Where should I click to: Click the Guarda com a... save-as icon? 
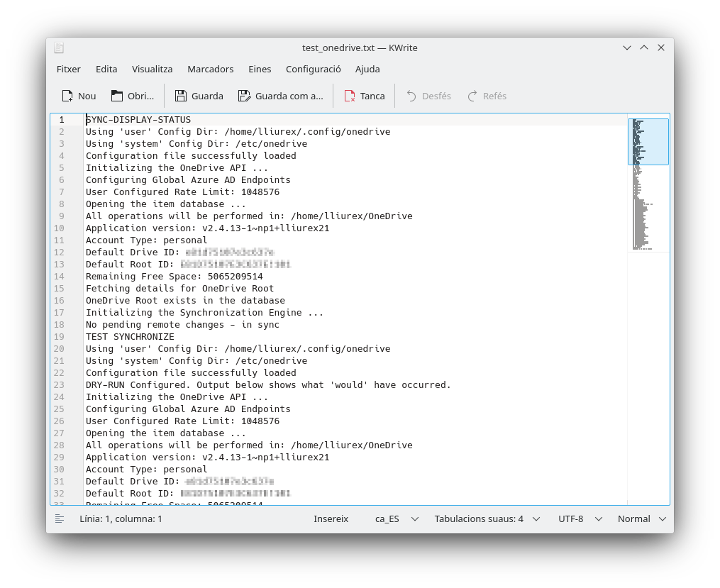[x=245, y=96]
